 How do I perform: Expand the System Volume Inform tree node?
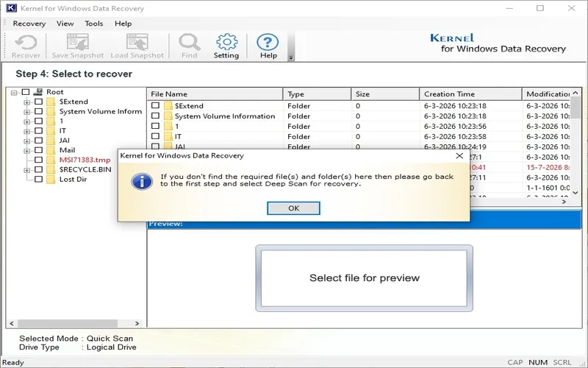26,112
